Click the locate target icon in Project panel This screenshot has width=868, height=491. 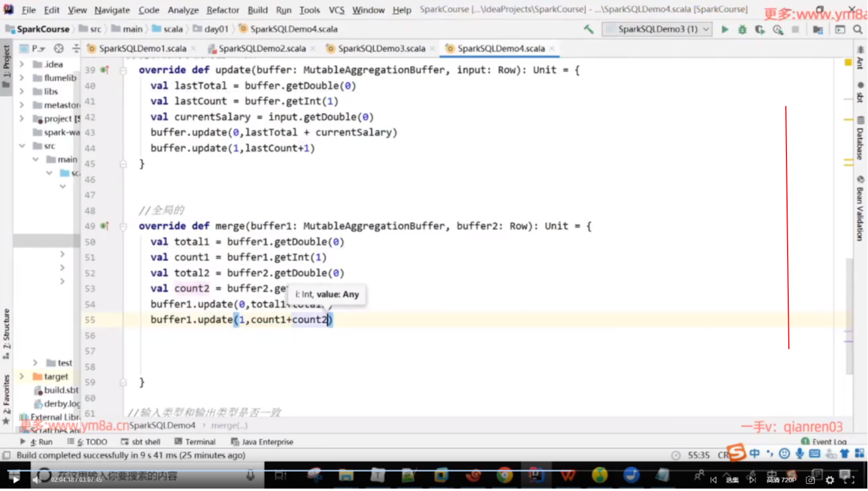59,49
